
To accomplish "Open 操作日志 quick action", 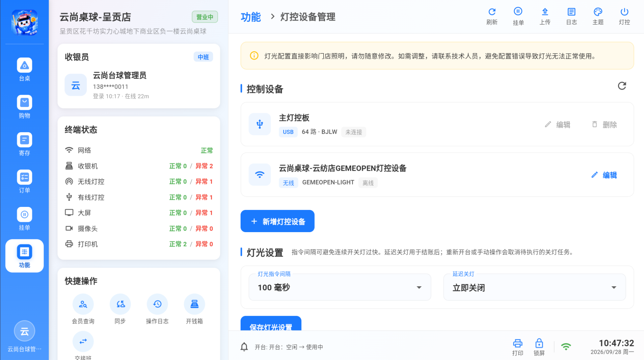I will click(157, 309).
